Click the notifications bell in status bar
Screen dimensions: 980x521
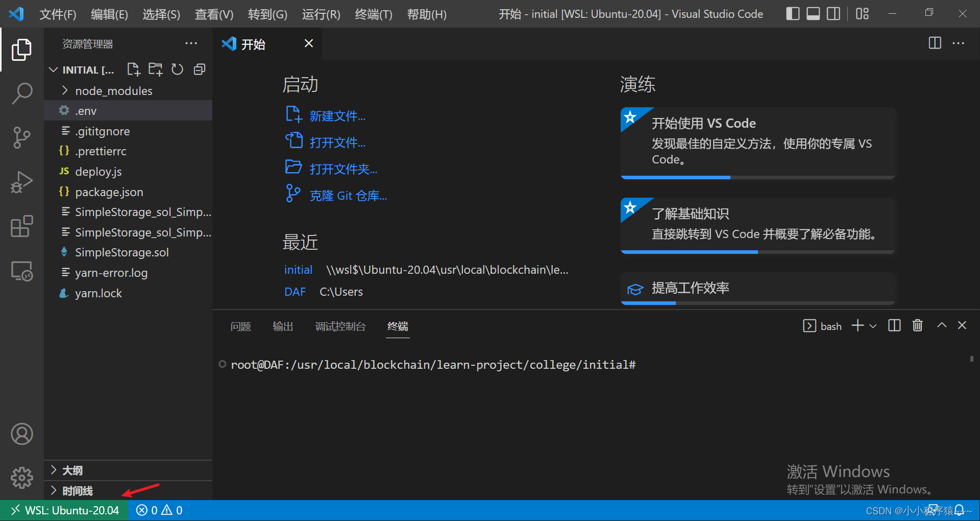[959, 510]
